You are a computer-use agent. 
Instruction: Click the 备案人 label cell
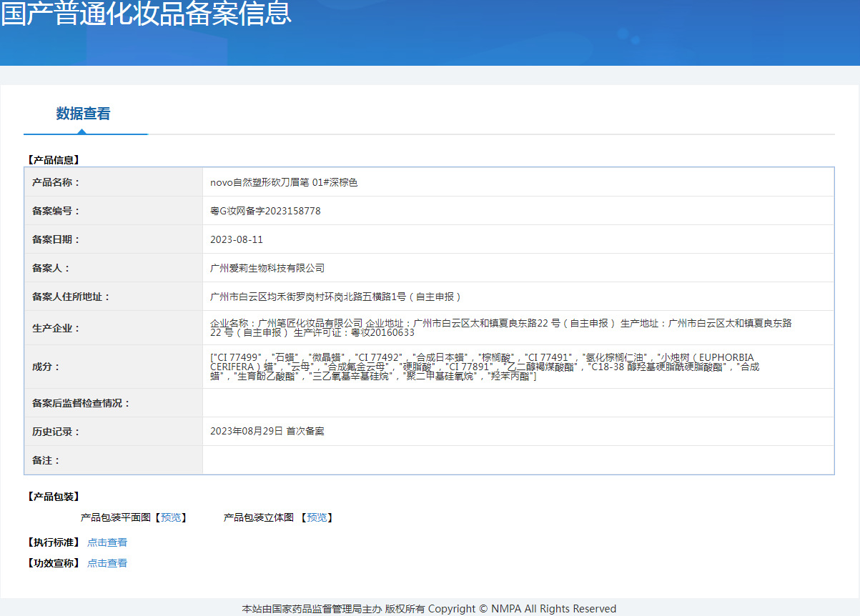114,268
